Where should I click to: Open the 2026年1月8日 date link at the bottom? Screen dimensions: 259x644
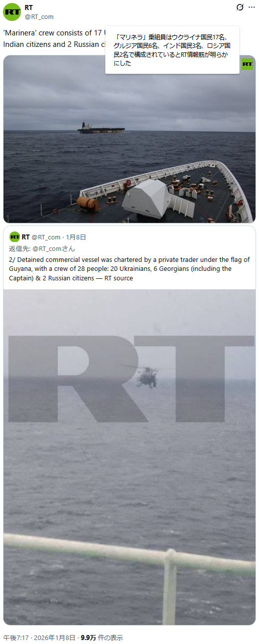[54, 638]
